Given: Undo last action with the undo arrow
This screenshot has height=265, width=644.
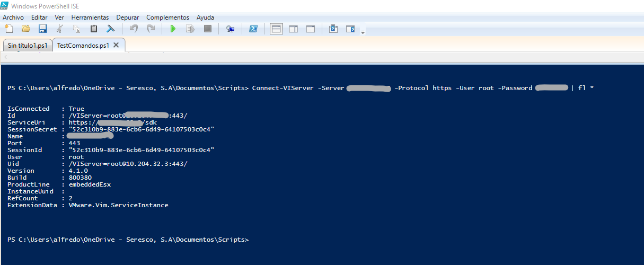Looking at the screenshot, I should [134, 29].
